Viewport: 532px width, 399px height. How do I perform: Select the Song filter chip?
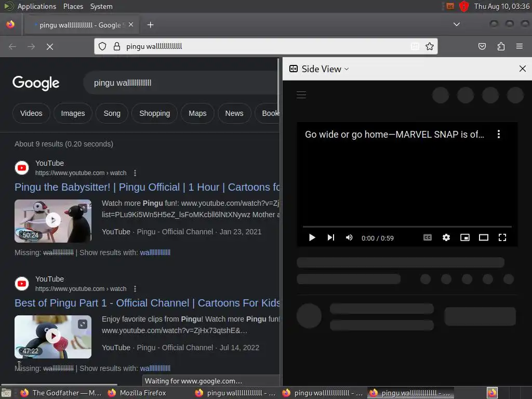(112, 113)
